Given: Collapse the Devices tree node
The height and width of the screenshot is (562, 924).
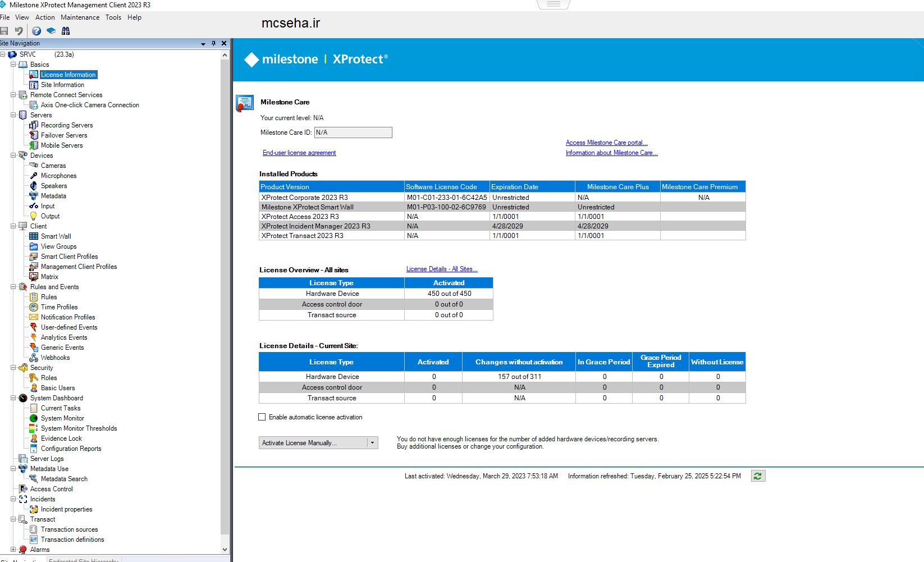Looking at the screenshot, I should pyautogui.click(x=13, y=156).
